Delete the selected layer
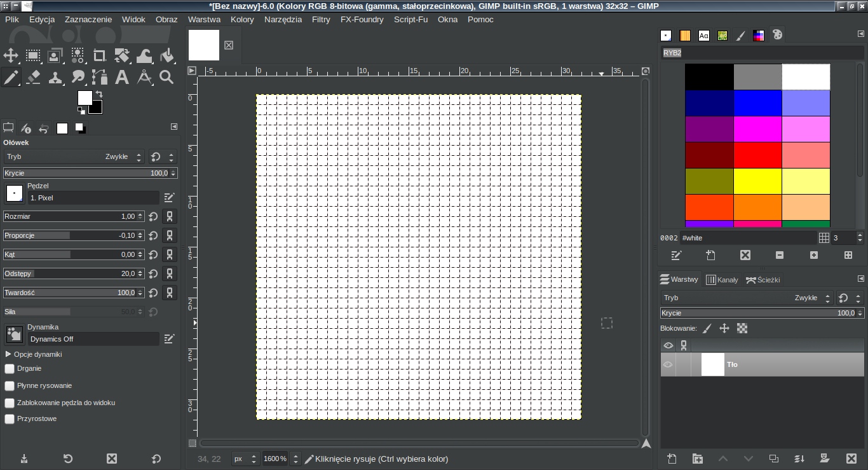This screenshot has width=868, height=470. pos(851,459)
